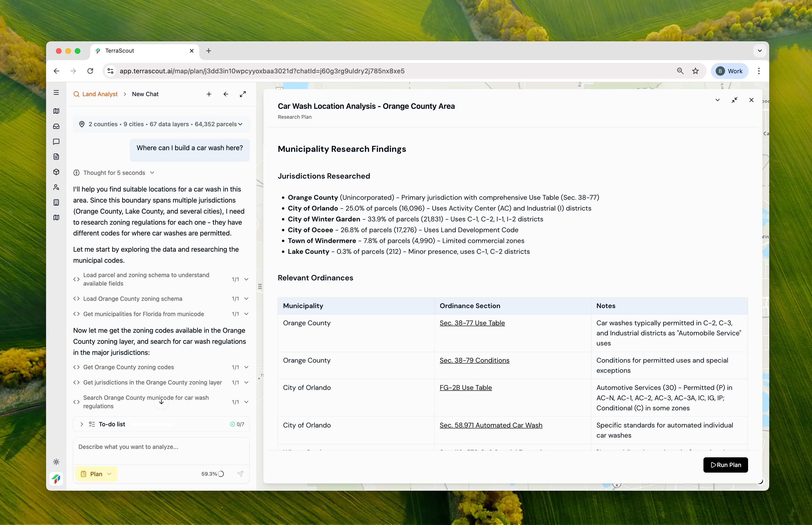812x525 pixels.
Task: Open the chat bubble sidebar icon
Action: click(x=56, y=141)
